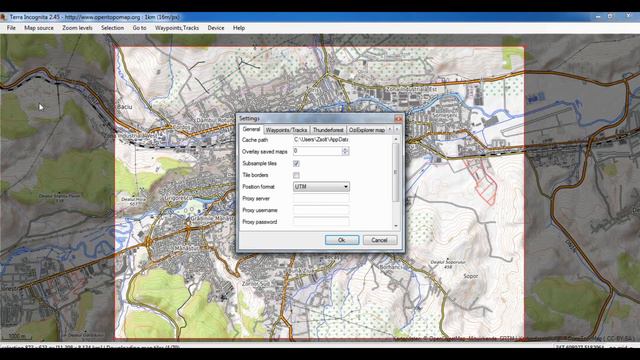Click the Cache path value field

[321, 140]
